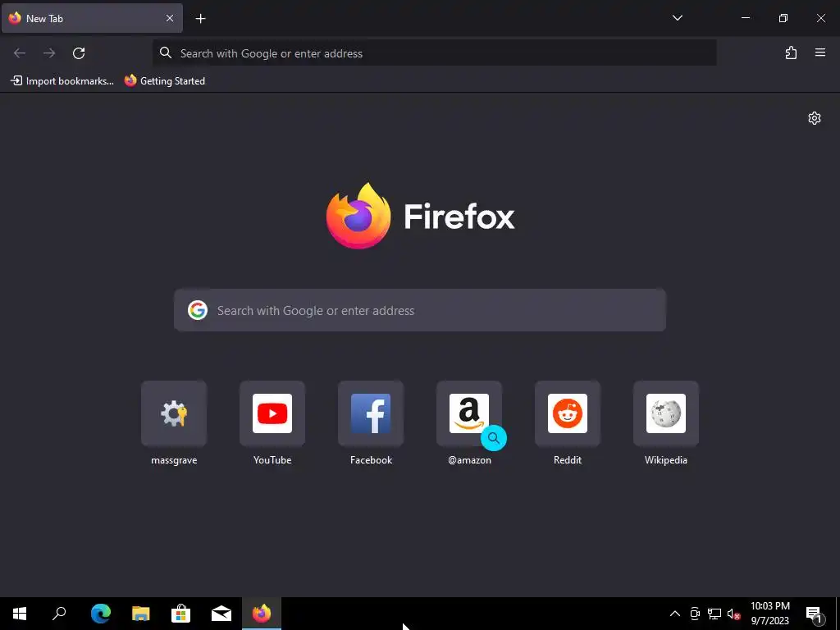This screenshot has height=630, width=840.
Task: Open Microsoft Store from taskbar
Action: 181,614
